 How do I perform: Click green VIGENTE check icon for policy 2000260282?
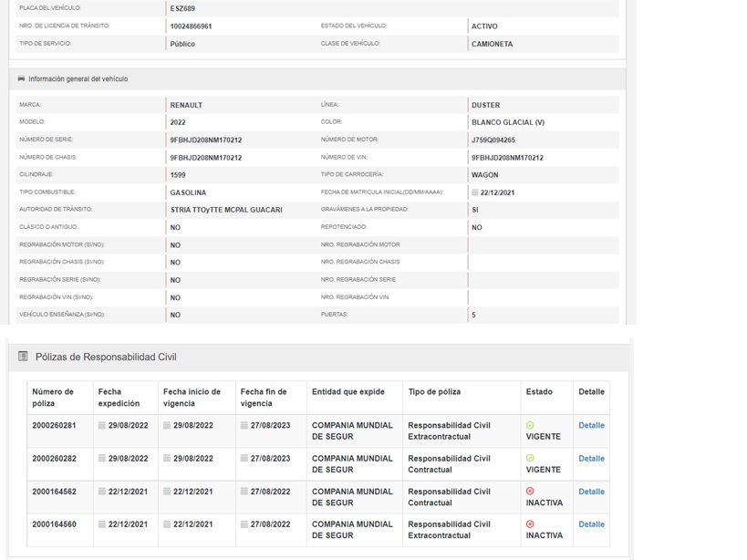pos(530,458)
